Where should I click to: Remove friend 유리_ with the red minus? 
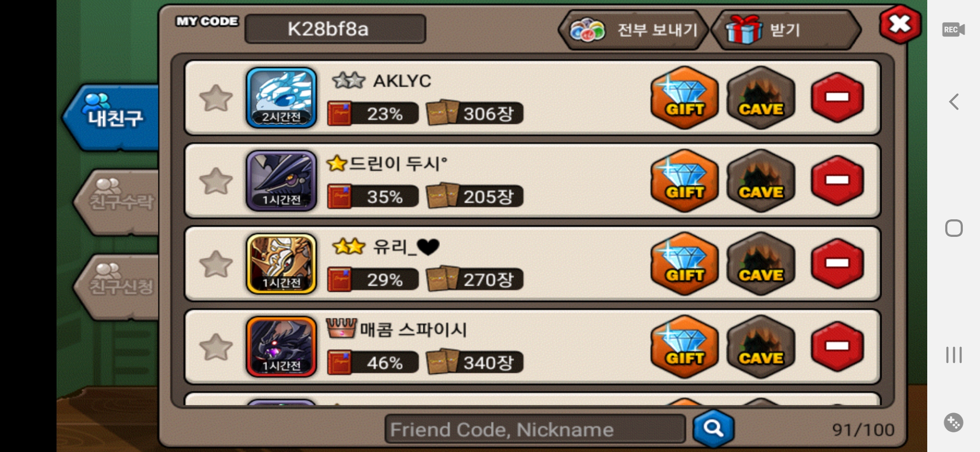(837, 263)
